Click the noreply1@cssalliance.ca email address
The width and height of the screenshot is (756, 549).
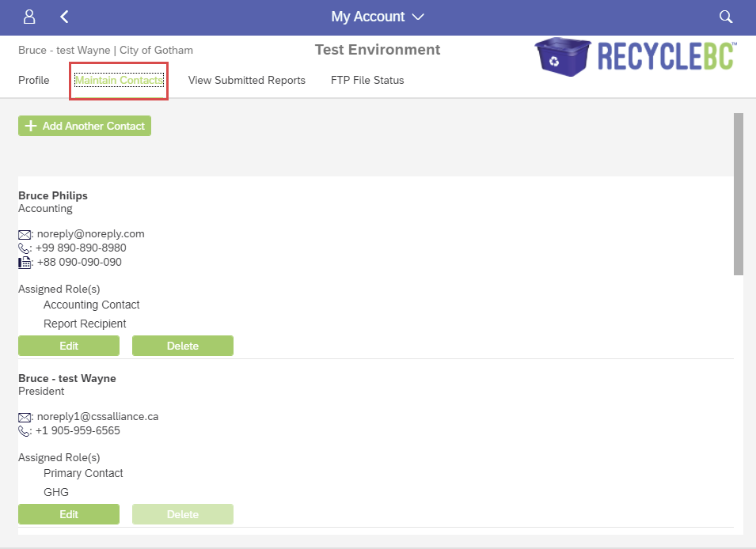tap(98, 416)
